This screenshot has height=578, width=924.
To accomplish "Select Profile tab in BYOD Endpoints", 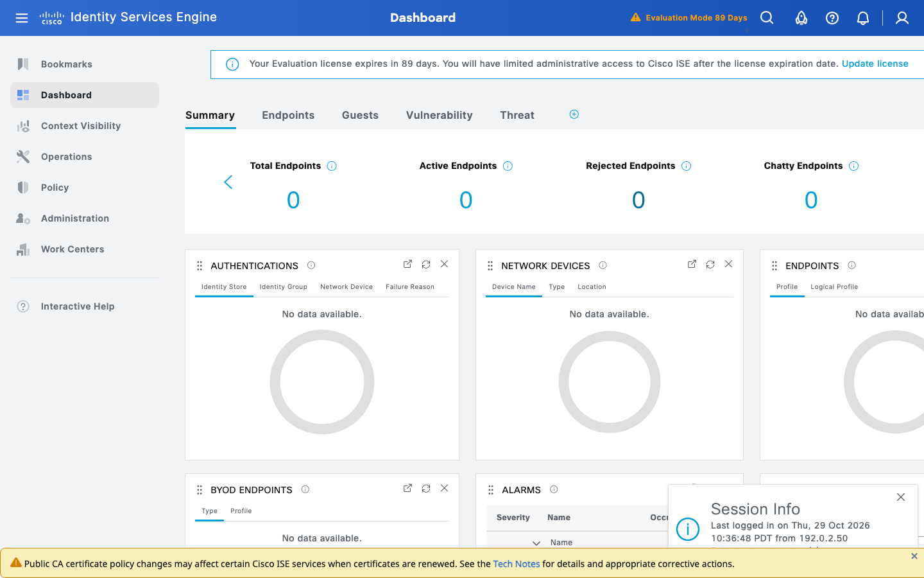I will click(x=241, y=511).
